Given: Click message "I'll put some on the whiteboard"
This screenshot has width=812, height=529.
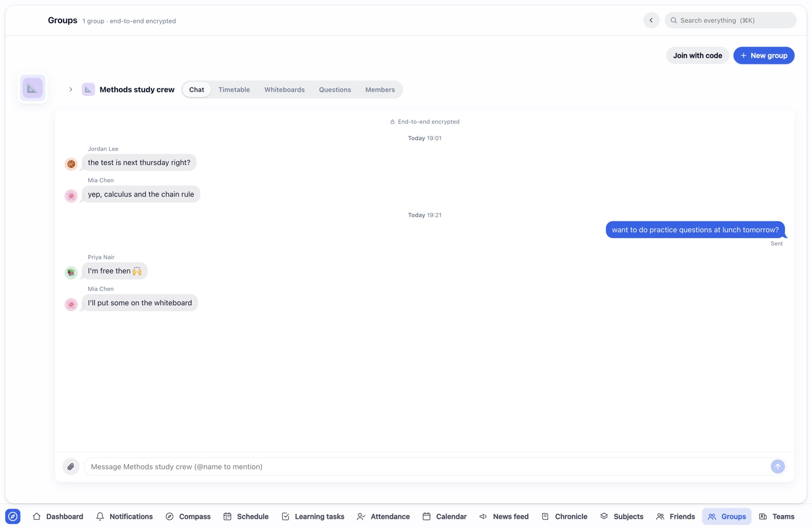Looking at the screenshot, I should coord(140,303).
